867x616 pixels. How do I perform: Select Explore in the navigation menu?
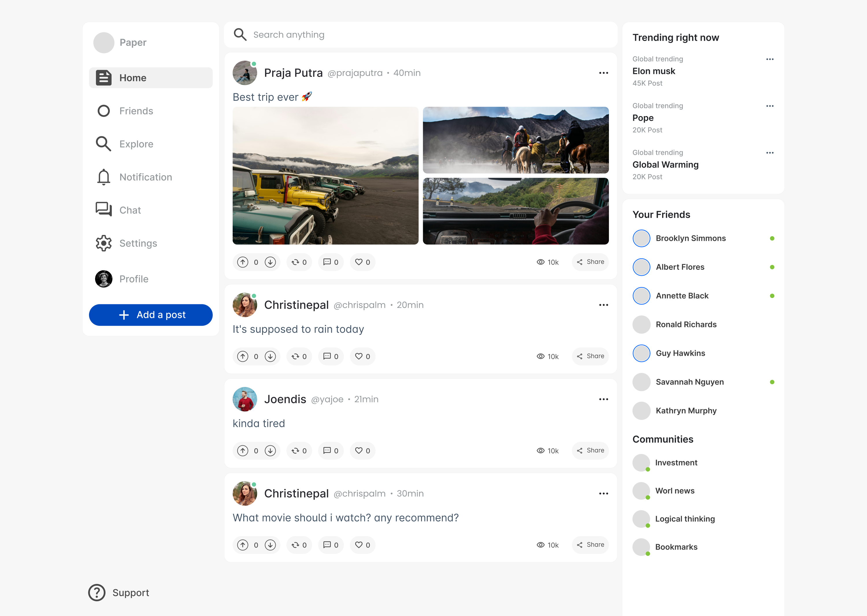point(136,144)
